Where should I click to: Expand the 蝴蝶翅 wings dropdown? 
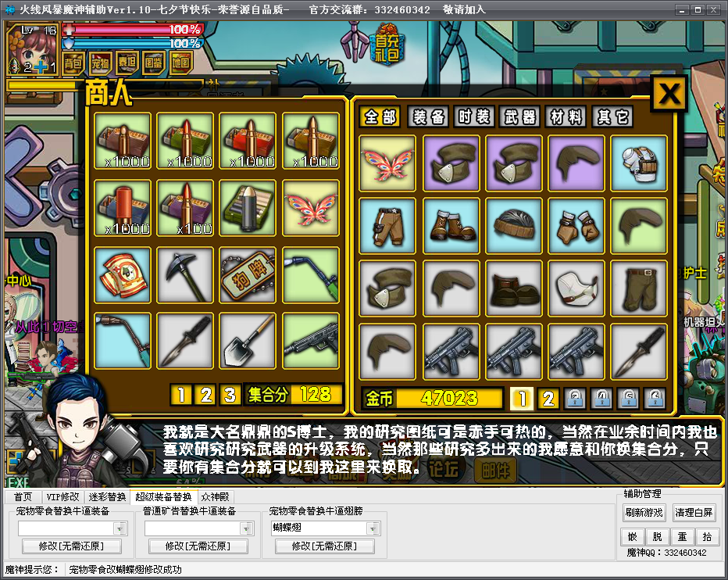(373, 528)
